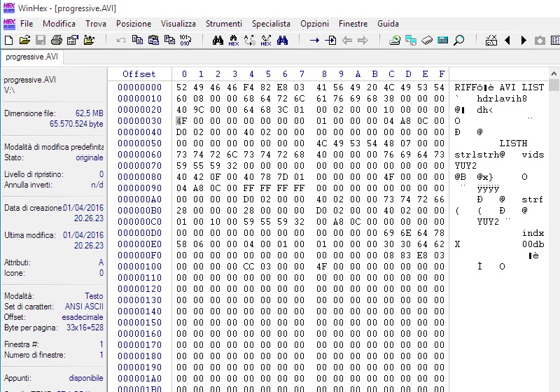The image size is (560, 392).
Task: Click 'strlstrh@' in the ASCII column
Action: click(x=479, y=155)
